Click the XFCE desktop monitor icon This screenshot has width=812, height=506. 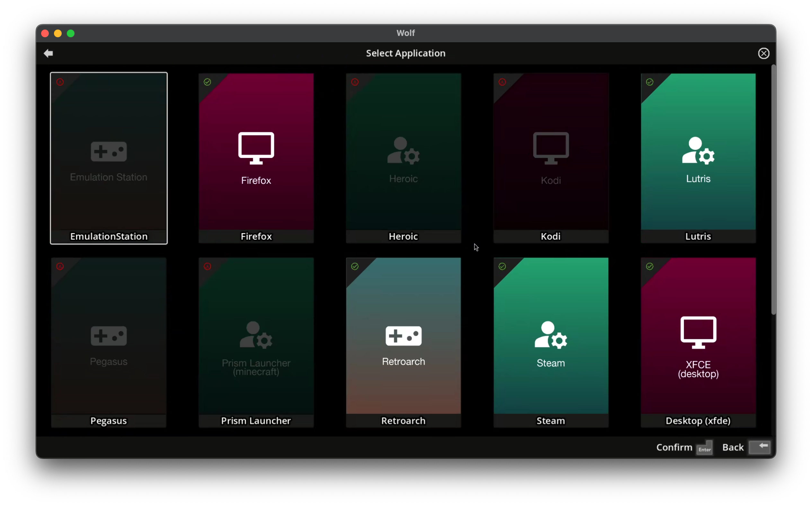coord(698,331)
